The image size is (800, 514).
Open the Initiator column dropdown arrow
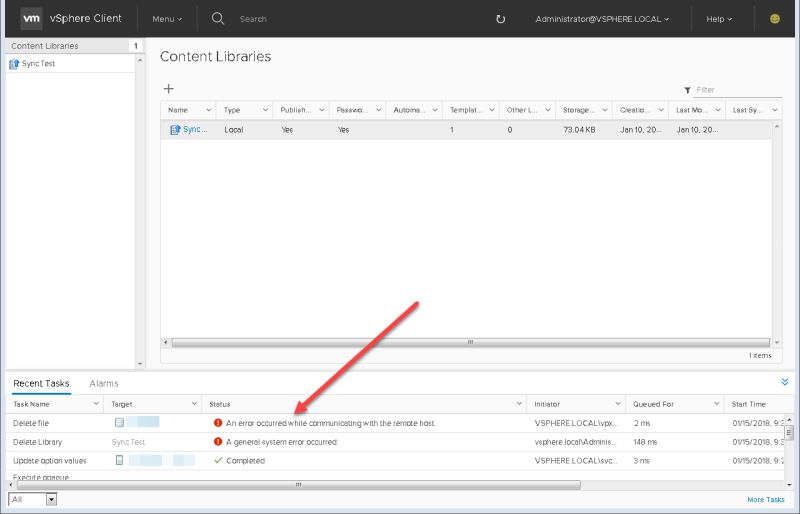point(618,404)
